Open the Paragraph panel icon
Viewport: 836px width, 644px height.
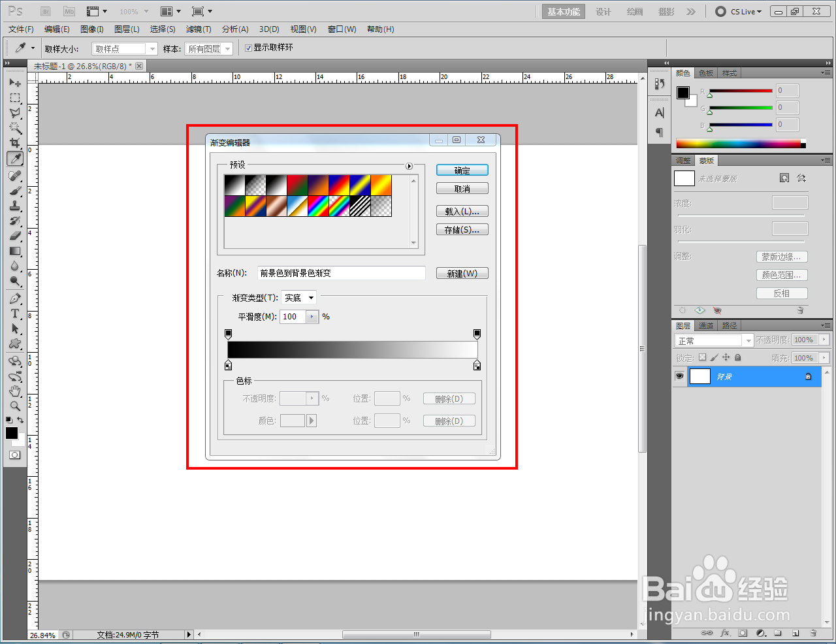click(659, 133)
